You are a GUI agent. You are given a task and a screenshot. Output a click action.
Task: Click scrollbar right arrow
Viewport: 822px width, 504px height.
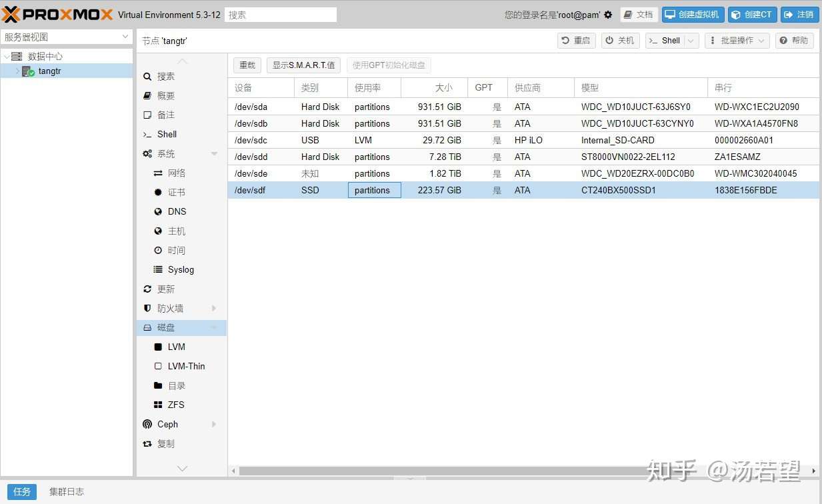click(x=814, y=471)
